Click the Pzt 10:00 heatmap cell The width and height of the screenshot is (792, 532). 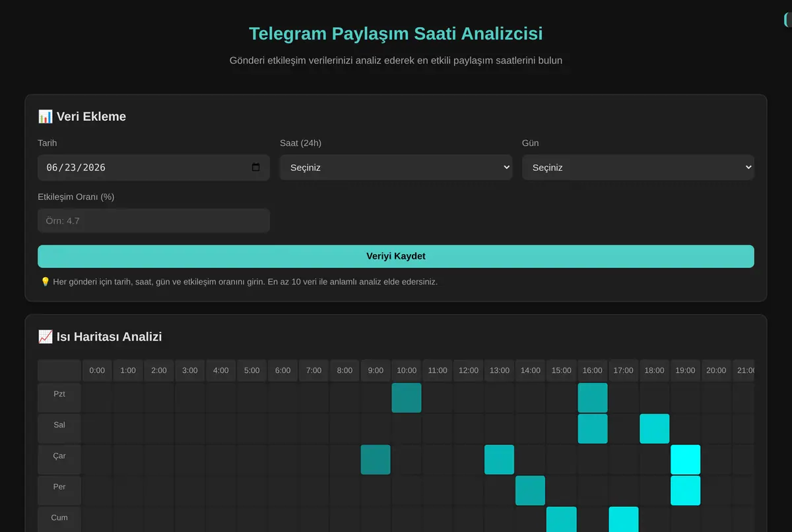coord(407,398)
